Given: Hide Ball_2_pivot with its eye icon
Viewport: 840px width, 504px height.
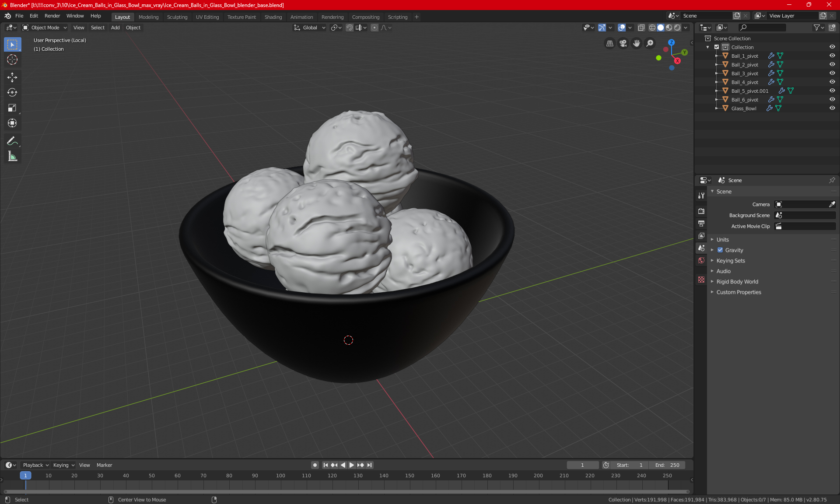Looking at the screenshot, I should tap(832, 64).
